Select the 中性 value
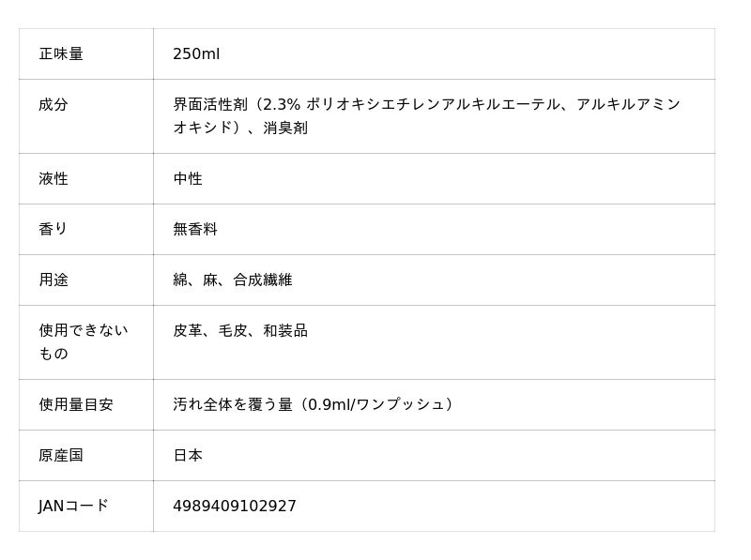Screen dimensions: 751x560 tap(188, 178)
